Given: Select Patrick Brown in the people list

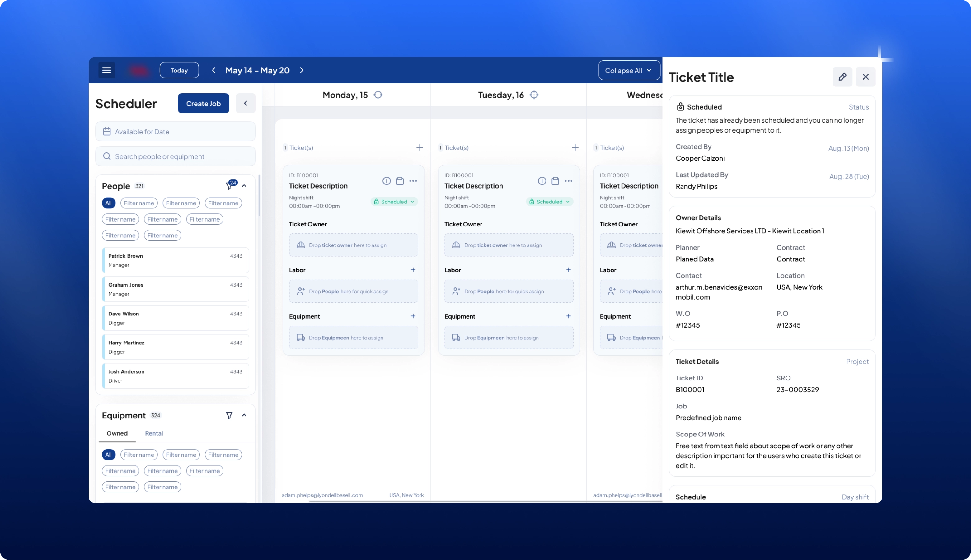Looking at the screenshot, I should (x=176, y=260).
